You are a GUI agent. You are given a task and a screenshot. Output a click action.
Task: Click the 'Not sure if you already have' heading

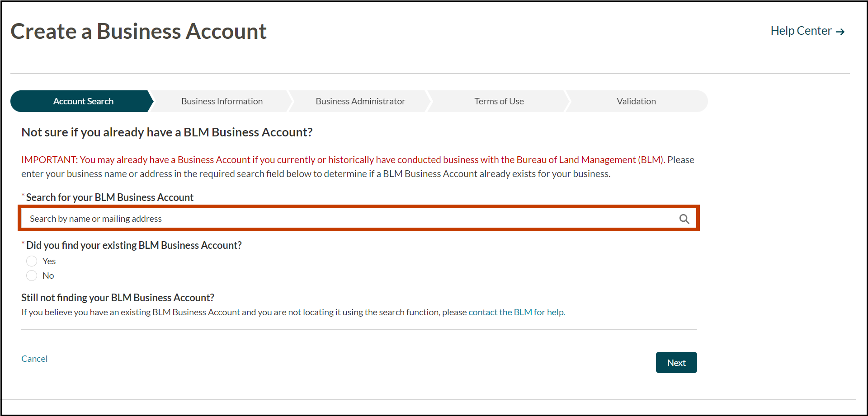coord(166,132)
